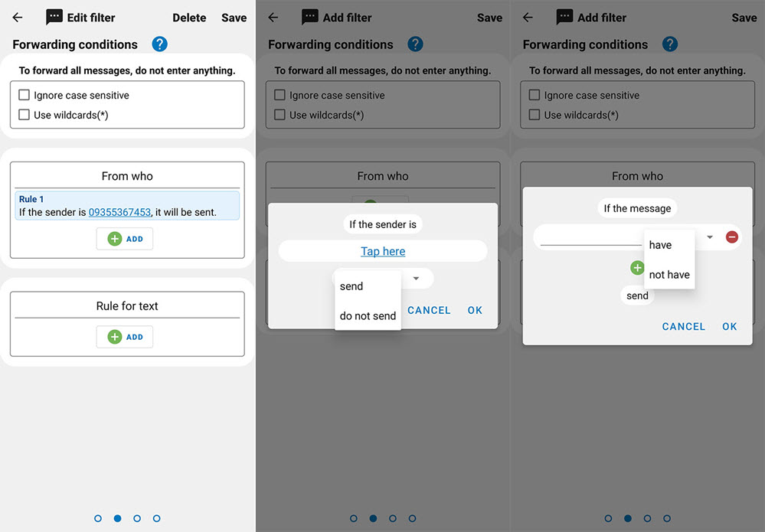Choose 'send' from the dropdown list
Screen dimensions: 765x532
pyautogui.click(x=368, y=286)
